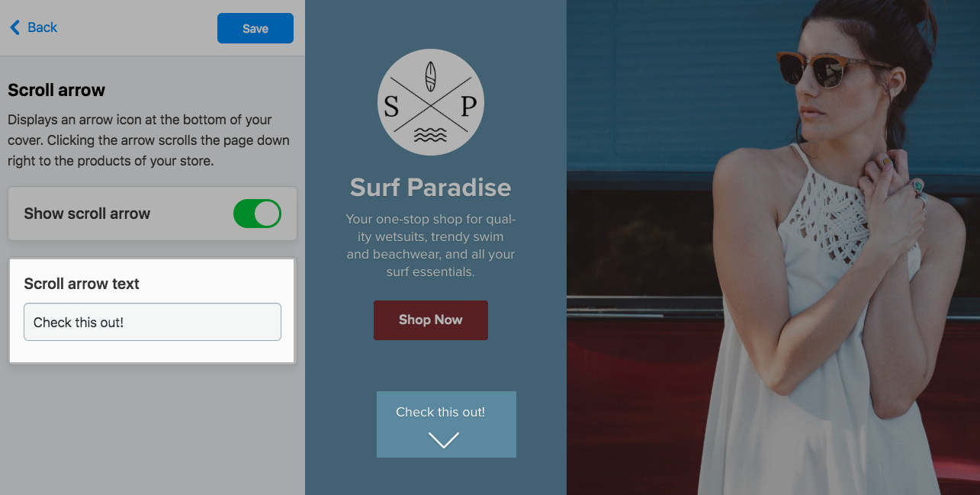Click the Show scroll arrow label
This screenshot has height=495, width=980.
coord(87,214)
